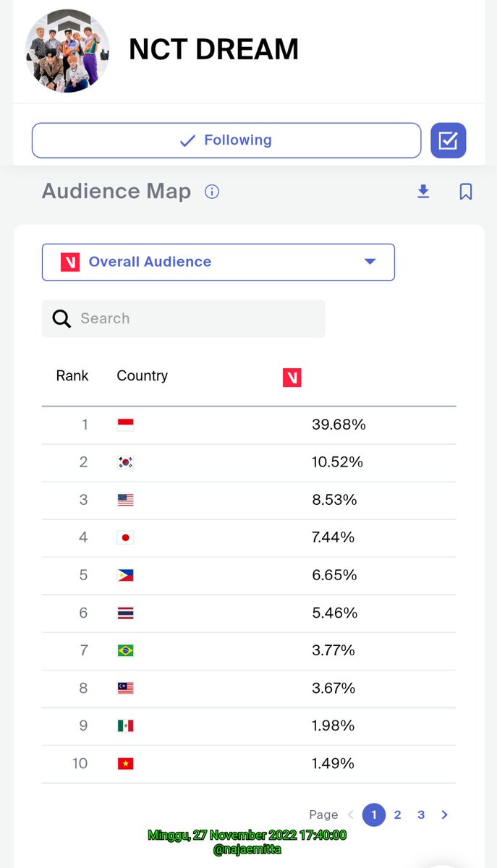Click the 7.44% value

pos(334,537)
